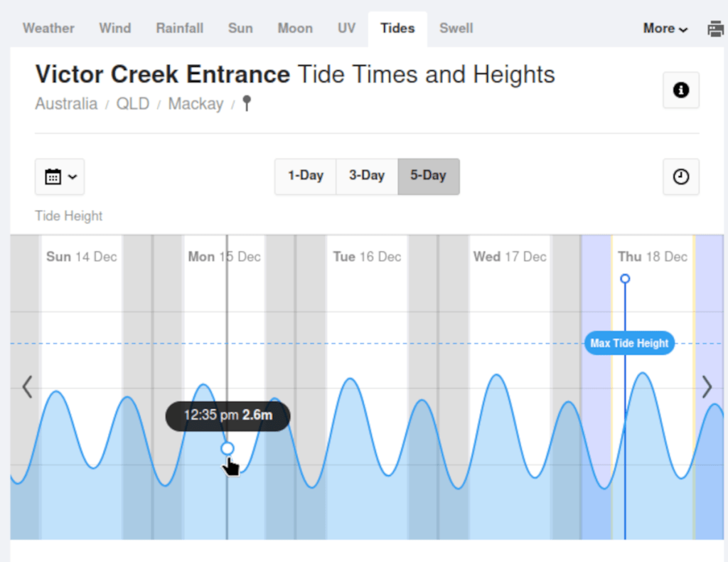This screenshot has height=562, width=728.
Task: Select the 5-Day view
Action: (x=428, y=176)
